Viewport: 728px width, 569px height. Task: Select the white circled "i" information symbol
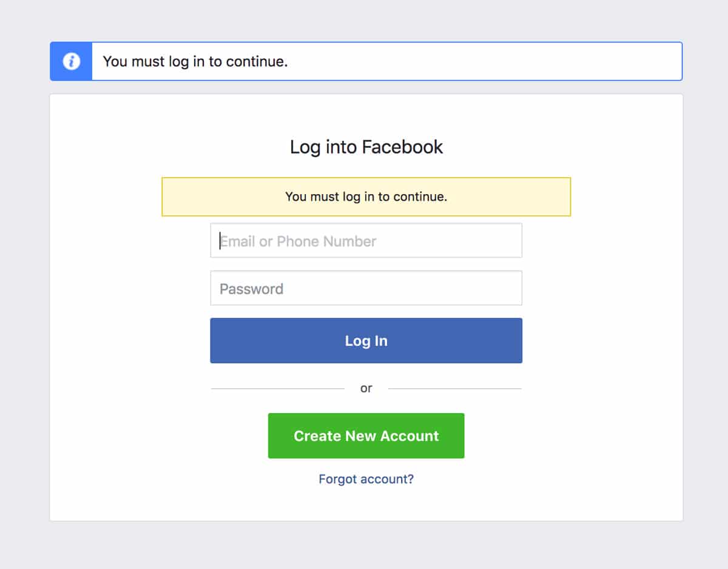pyautogui.click(x=71, y=61)
